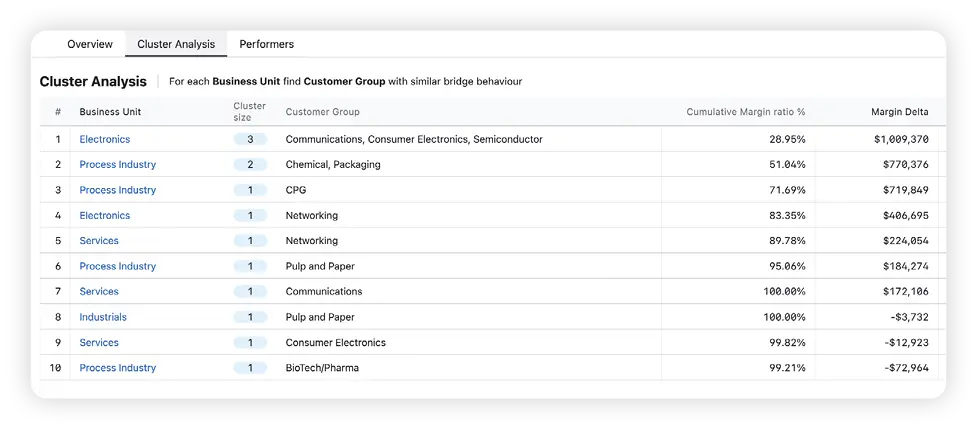Click Process Industry link in row 2

[x=117, y=164]
